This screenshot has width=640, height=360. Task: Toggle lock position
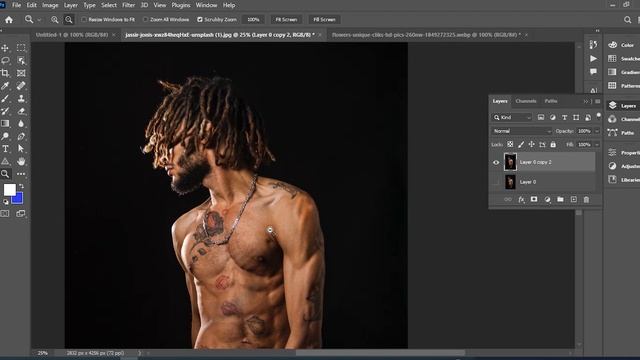click(x=531, y=144)
